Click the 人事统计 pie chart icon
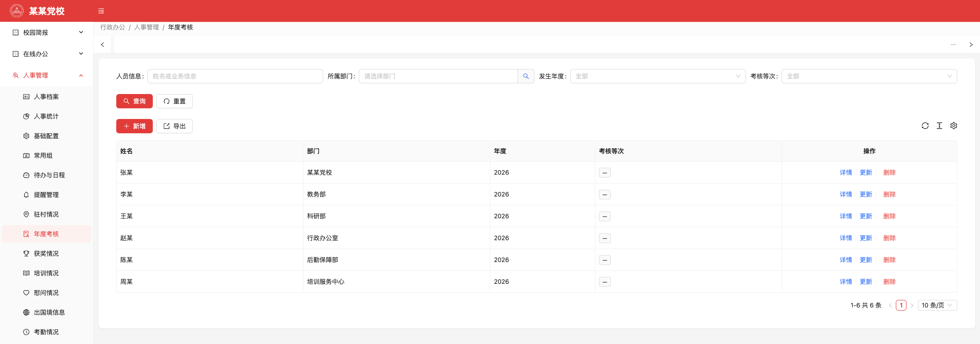The width and height of the screenshot is (980, 344). [26, 116]
